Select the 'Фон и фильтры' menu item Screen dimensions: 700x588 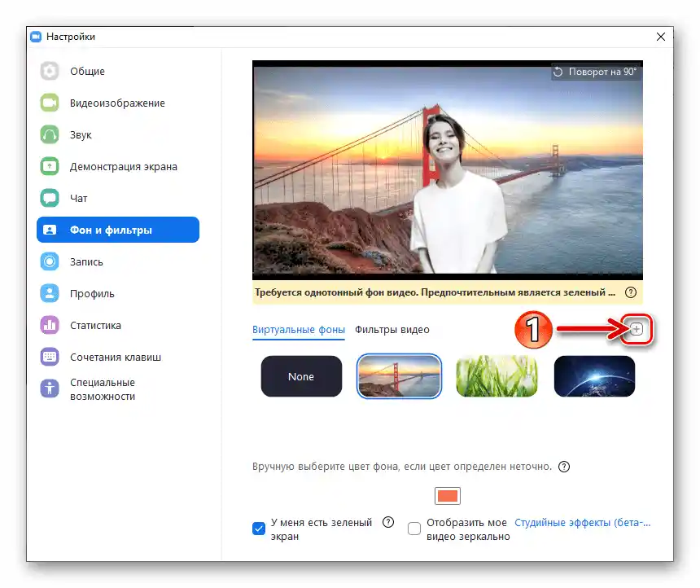(x=118, y=230)
